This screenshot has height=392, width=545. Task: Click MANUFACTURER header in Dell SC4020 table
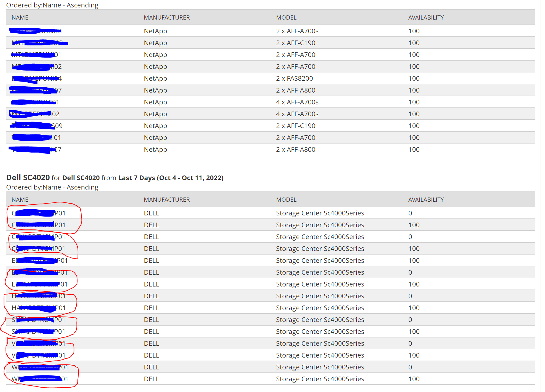[167, 200]
